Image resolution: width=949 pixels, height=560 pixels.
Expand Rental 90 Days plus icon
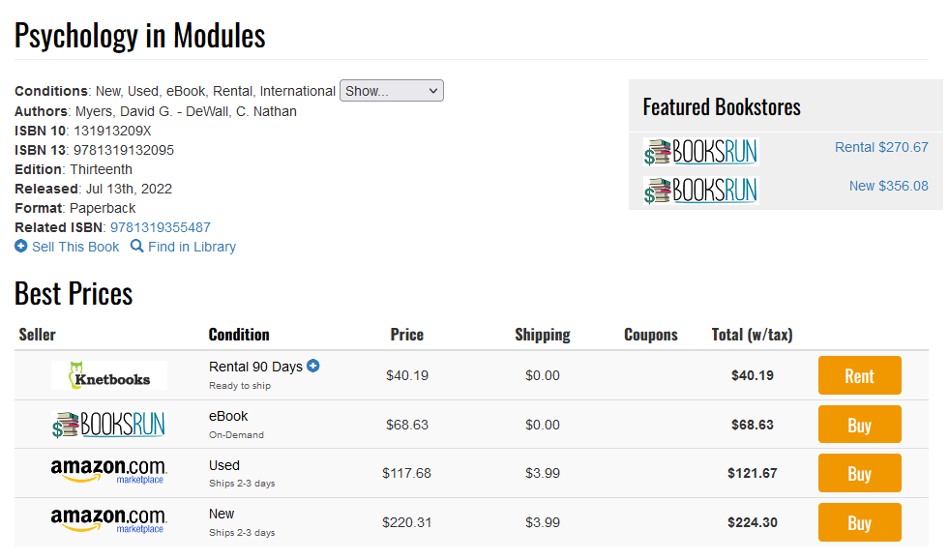coord(312,367)
